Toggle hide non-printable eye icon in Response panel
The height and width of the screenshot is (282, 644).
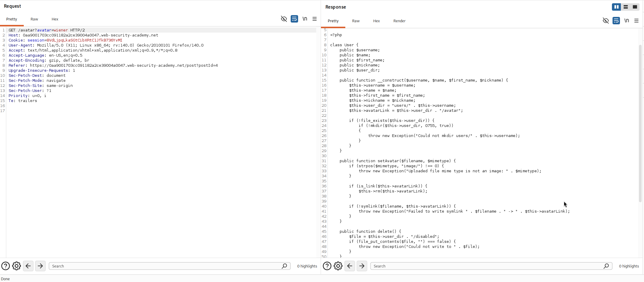coord(606,21)
